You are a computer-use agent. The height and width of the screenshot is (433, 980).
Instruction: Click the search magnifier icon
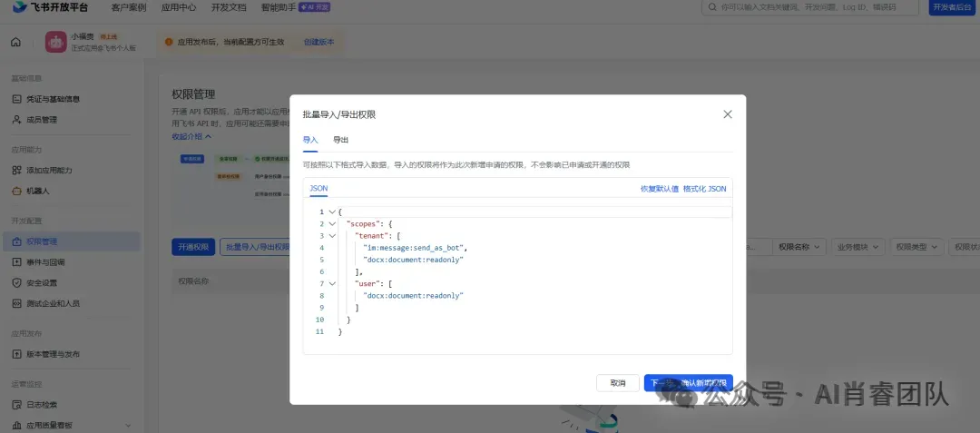tap(712, 7)
